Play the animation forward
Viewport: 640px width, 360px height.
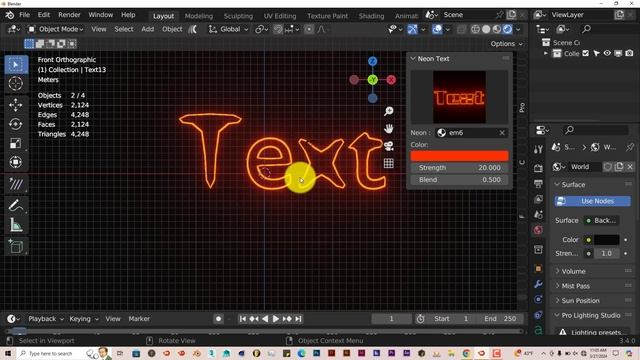pos(276,319)
